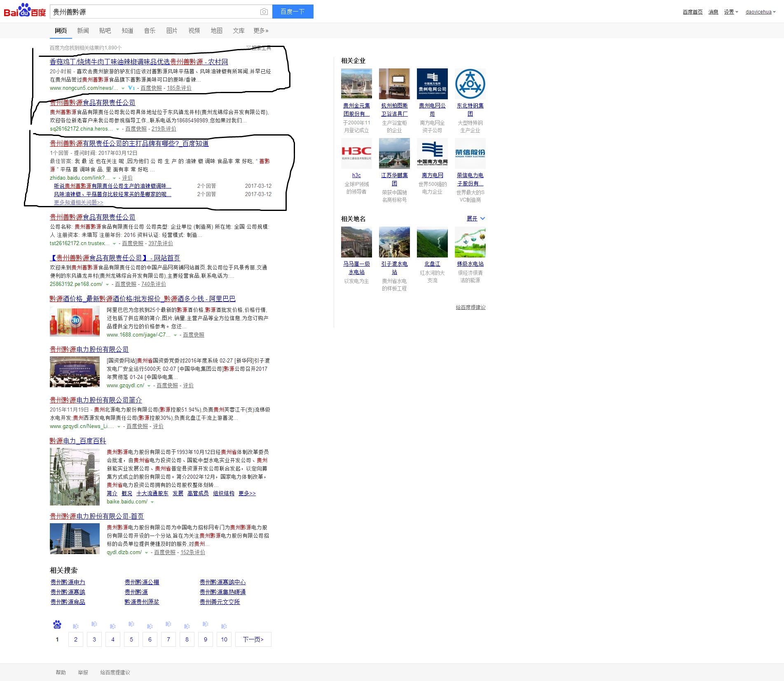The height and width of the screenshot is (681, 784).
Task: Open 贵州黔源电力股份有限公司简介 result
Action: tap(96, 400)
